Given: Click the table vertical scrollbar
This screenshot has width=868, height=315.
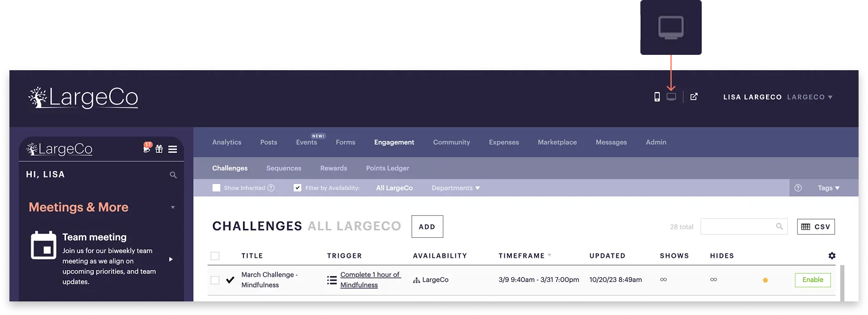Looking at the screenshot, I should 842,283.
